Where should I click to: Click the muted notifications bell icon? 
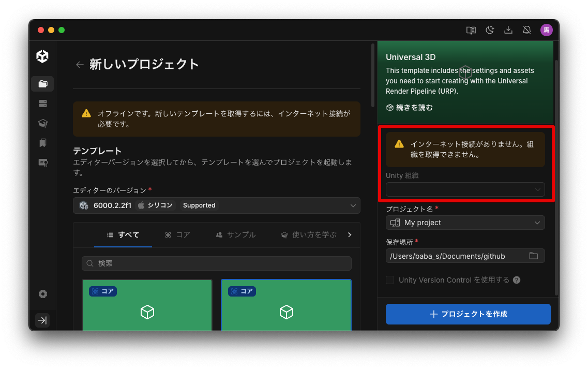pos(527,30)
